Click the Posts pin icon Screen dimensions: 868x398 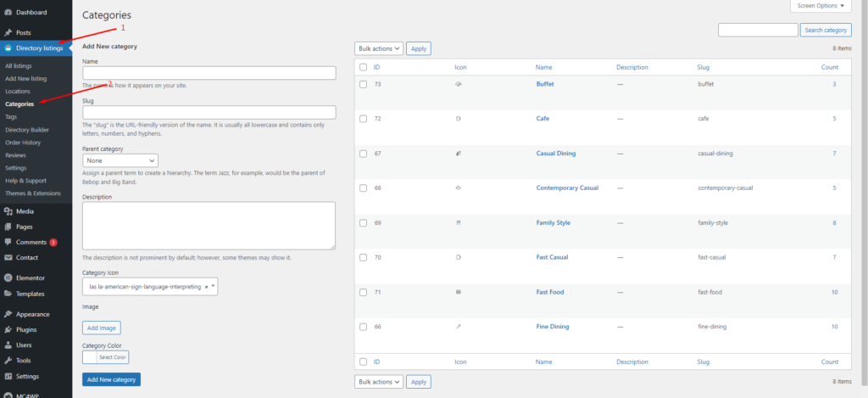point(8,33)
